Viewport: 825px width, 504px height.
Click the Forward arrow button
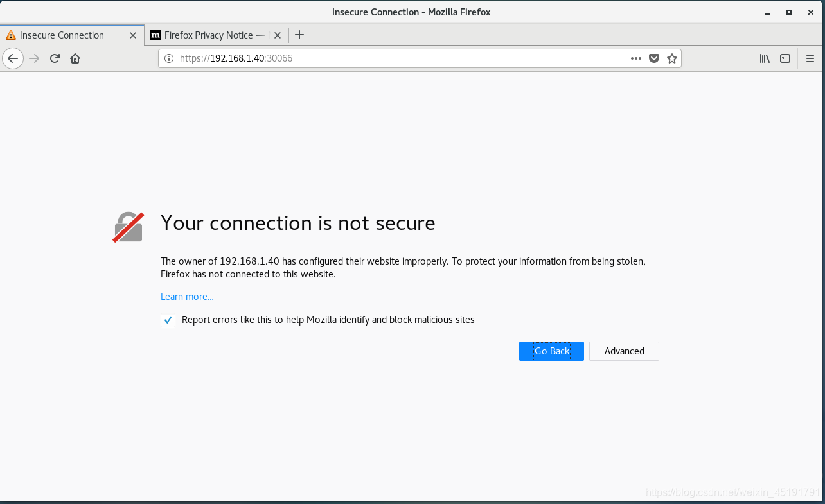point(35,58)
